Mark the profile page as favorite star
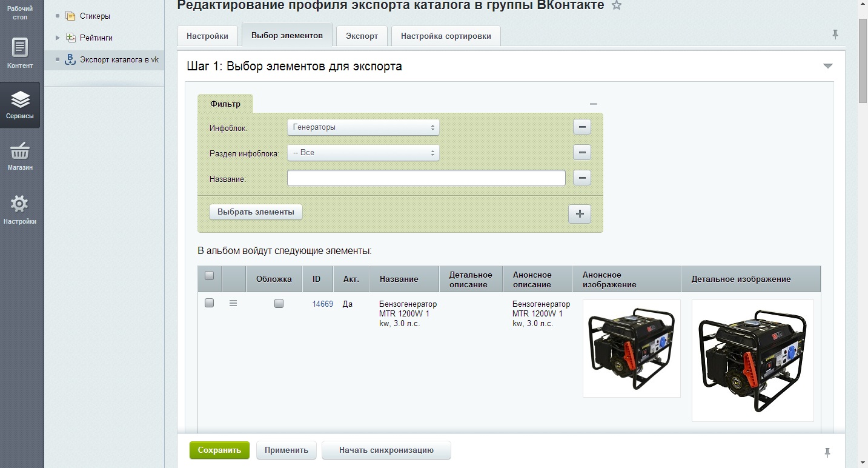Viewport: 868px width, 468px height. pyautogui.click(x=616, y=5)
